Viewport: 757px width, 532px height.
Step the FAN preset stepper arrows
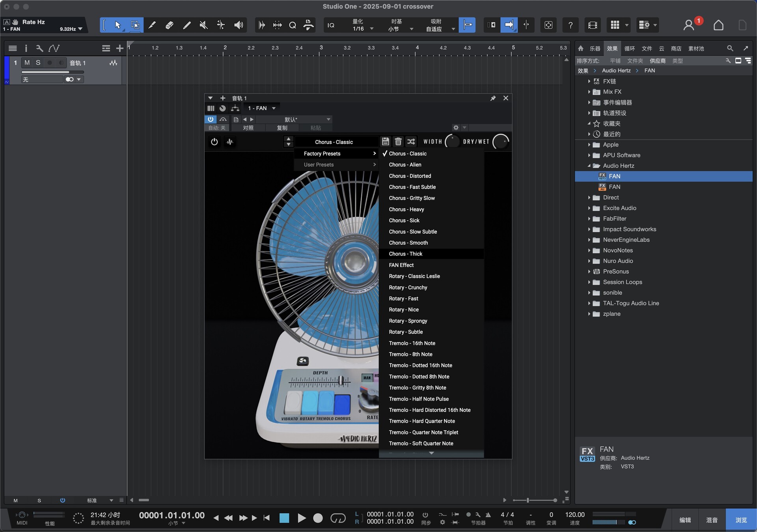click(289, 142)
